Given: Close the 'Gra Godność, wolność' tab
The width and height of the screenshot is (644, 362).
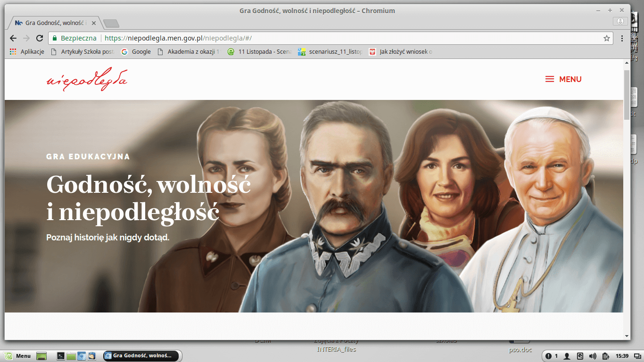Looking at the screenshot, I should [x=94, y=23].
